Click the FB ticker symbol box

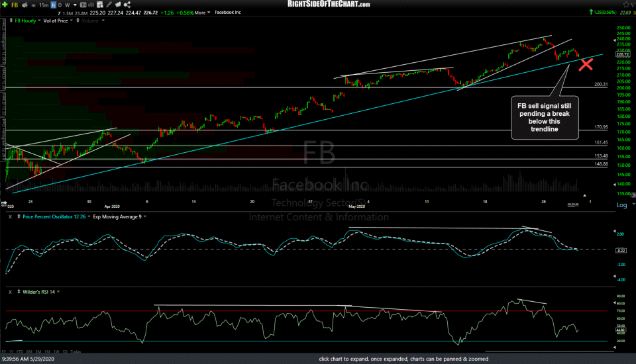coord(14,5)
